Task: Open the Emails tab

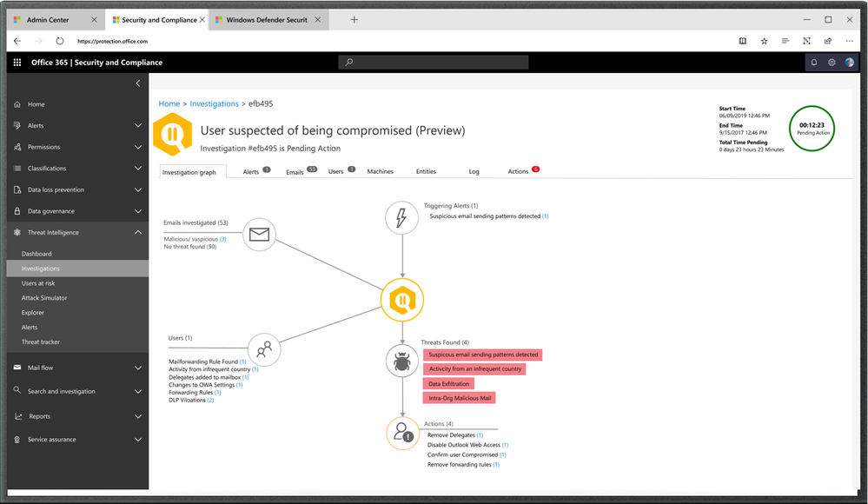Action: click(295, 172)
